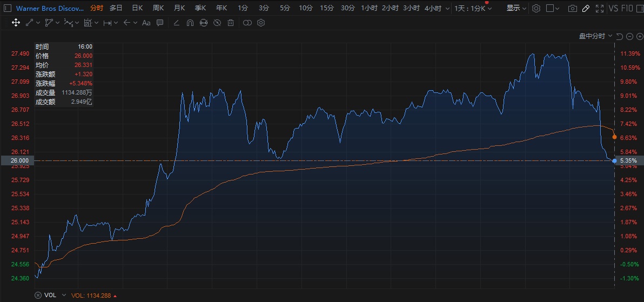The height and width of the screenshot is (302, 644).
Task: Switch to the 15分 interval tab
Action: coord(326,8)
